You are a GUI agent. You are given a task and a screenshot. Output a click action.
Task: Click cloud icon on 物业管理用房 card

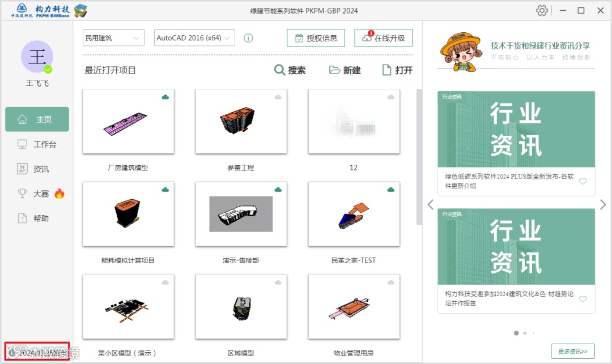[390, 282]
